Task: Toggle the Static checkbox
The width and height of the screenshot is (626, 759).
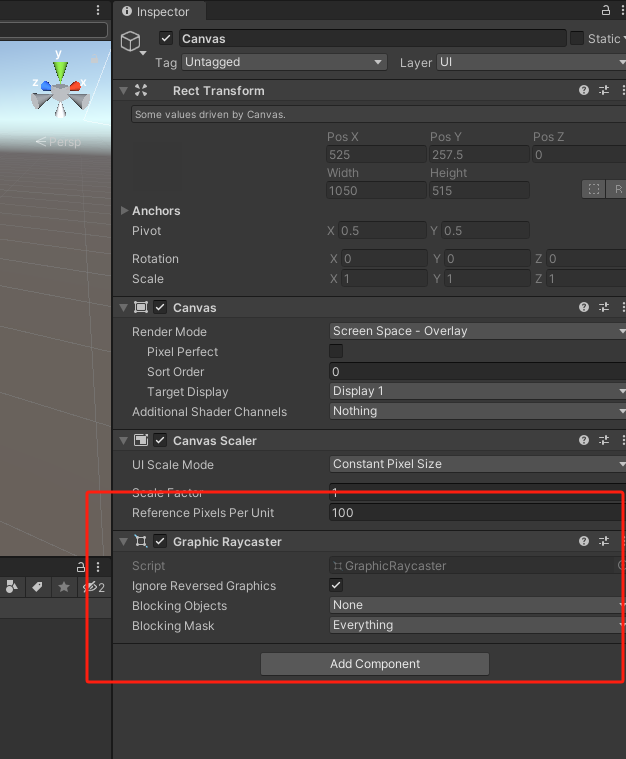Action: click(x=577, y=38)
